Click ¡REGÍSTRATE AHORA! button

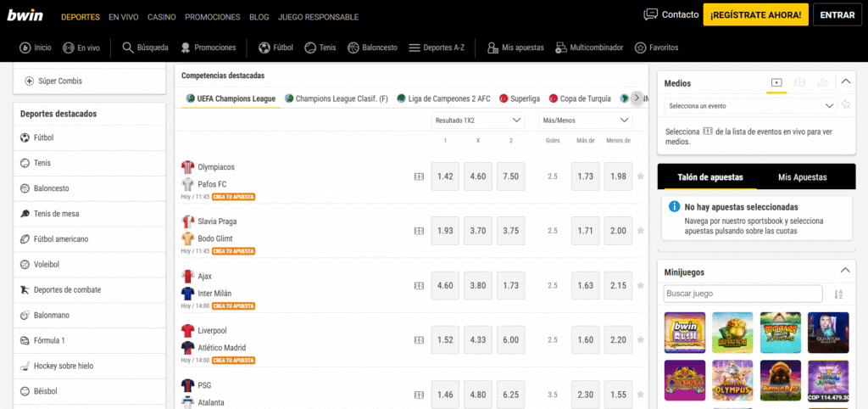coord(755,15)
